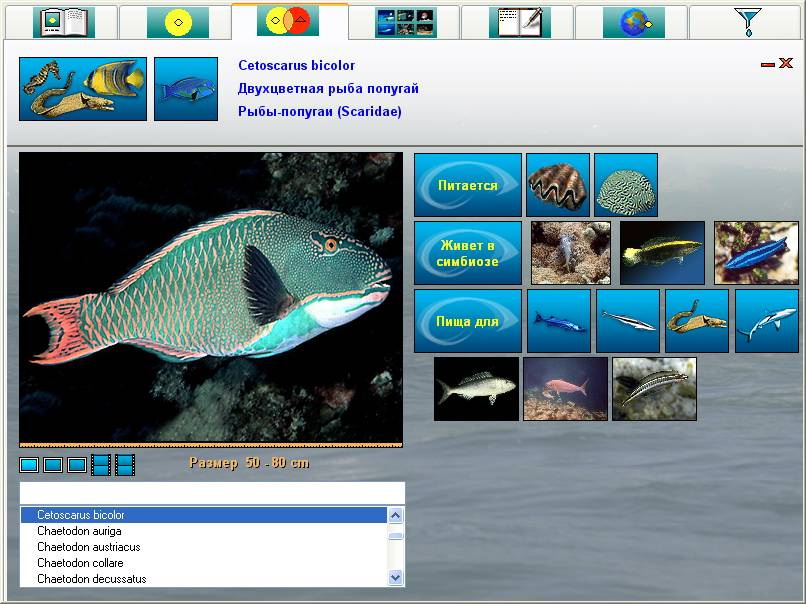
Task: Select Chaetodon decussatus in the list
Action: click(x=204, y=579)
